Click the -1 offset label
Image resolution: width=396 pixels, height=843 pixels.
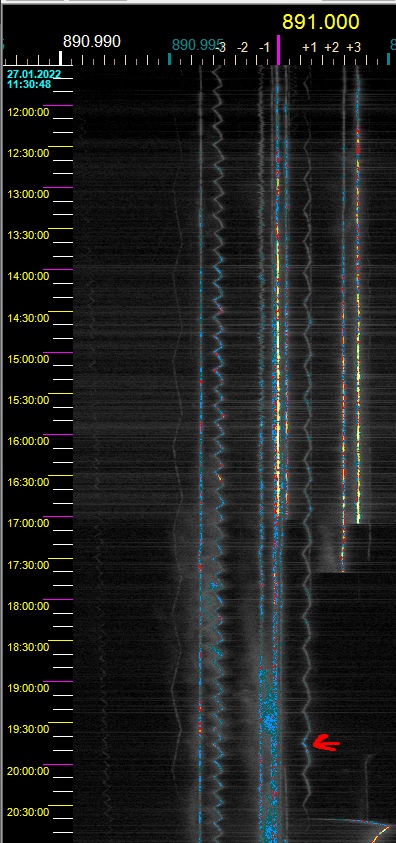(264, 47)
